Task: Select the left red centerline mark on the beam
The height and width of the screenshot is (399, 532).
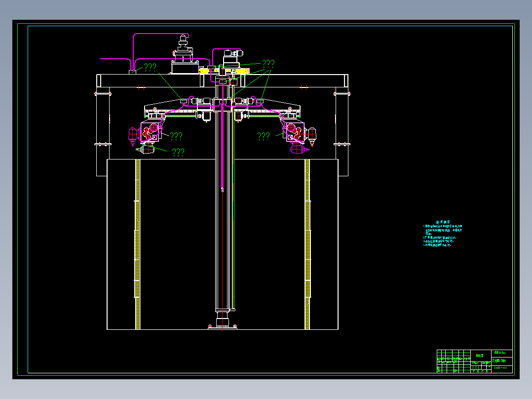Action: (142, 87)
